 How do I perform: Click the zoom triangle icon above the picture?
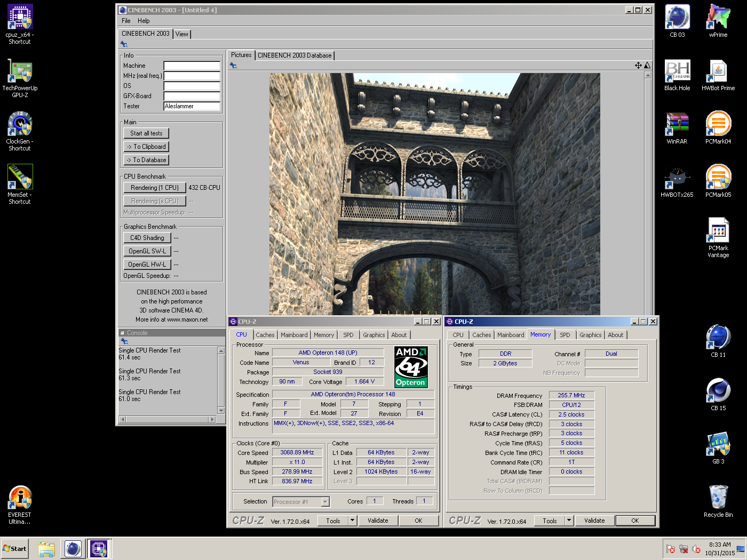click(x=647, y=65)
